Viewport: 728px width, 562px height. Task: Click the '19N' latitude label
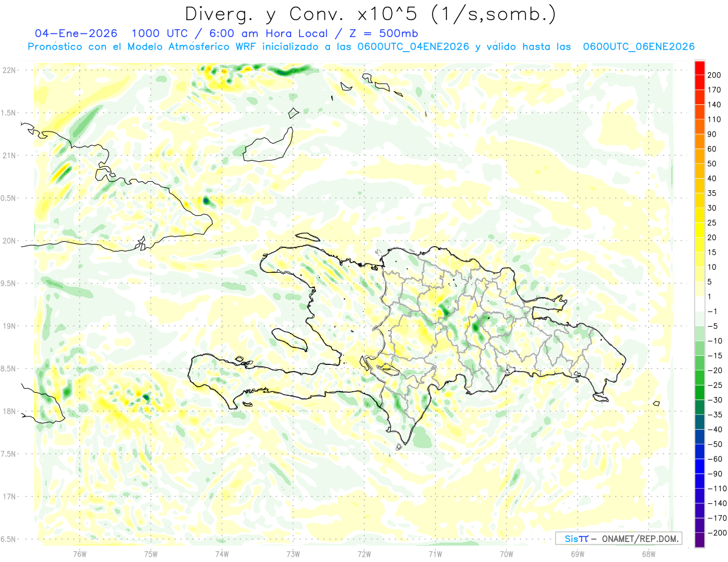(x=9, y=326)
